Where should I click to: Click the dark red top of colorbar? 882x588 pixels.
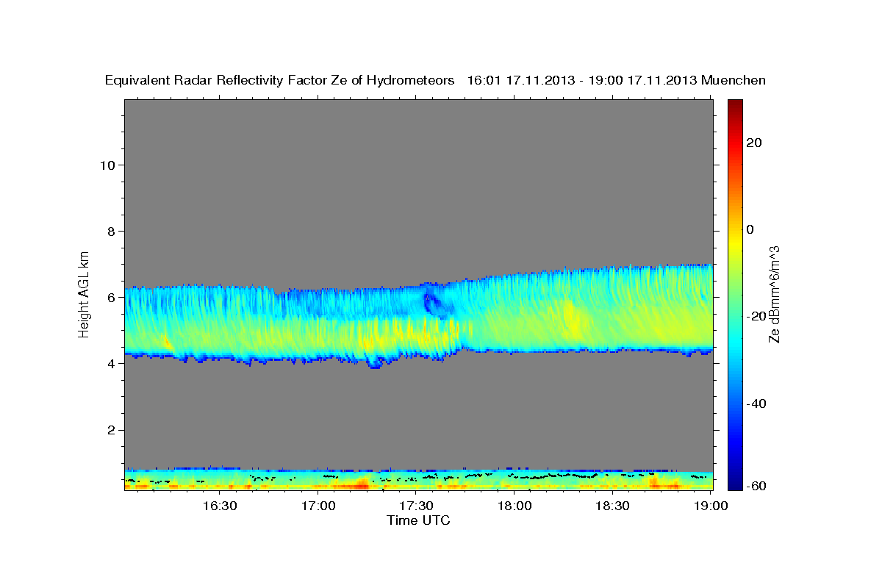pyautogui.click(x=735, y=107)
